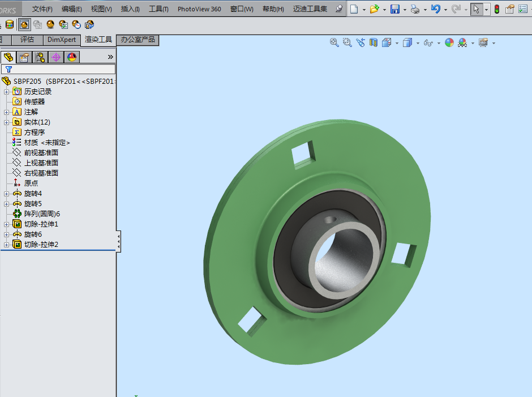The height and width of the screenshot is (397, 532).
Task: Open dropdown arrow next to Undo
Action: pos(445,10)
